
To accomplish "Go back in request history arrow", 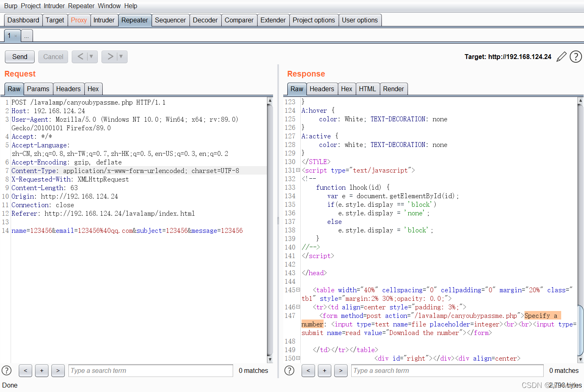I will click(80, 57).
